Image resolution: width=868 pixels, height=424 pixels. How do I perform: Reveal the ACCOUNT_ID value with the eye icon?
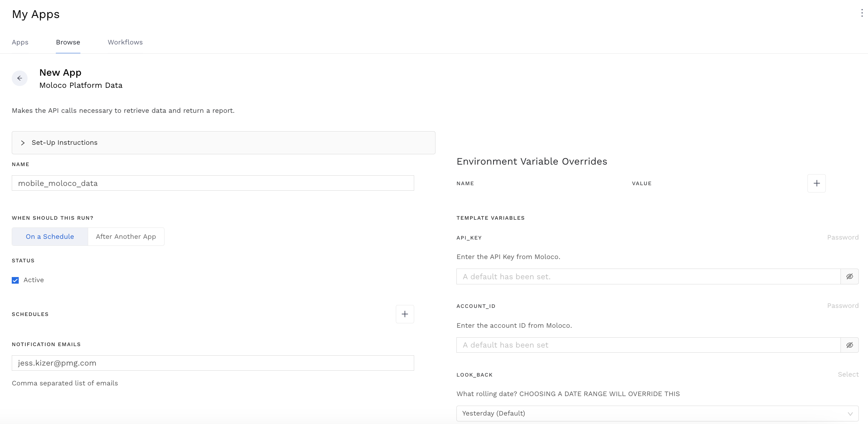pyautogui.click(x=849, y=345)
